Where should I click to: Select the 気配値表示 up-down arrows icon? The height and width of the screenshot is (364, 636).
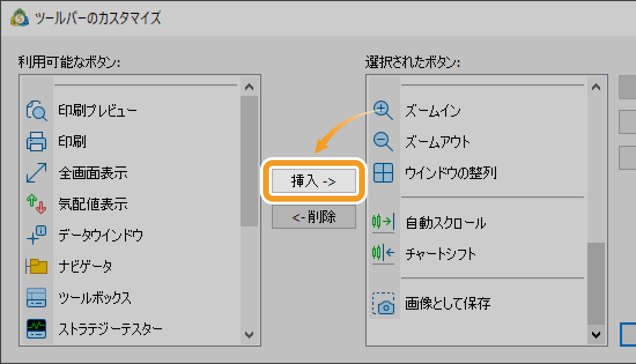36,204
